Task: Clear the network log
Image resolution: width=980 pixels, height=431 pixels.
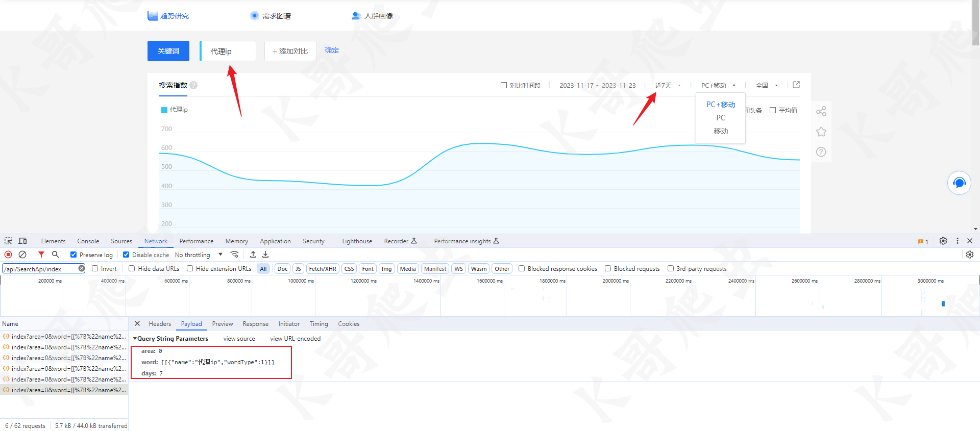Action: [22, 255]
